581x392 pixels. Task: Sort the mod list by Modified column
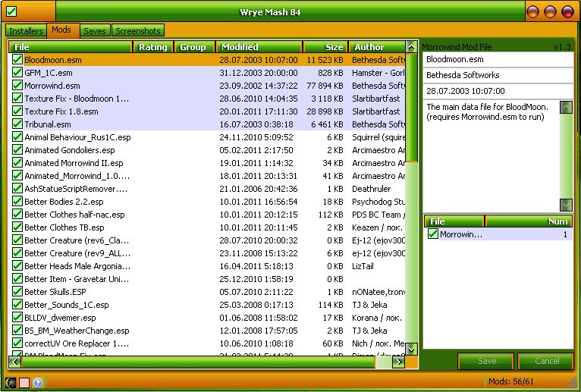[x=259, y=47]
